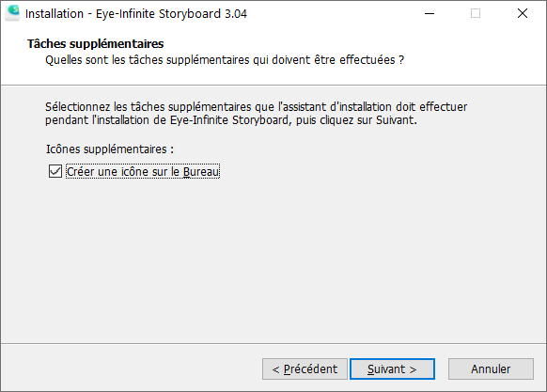The height and width of the screenshot is (392, 547).
Task: Uncheck the desktop icon checkbox box
Action: click(55, 171)
